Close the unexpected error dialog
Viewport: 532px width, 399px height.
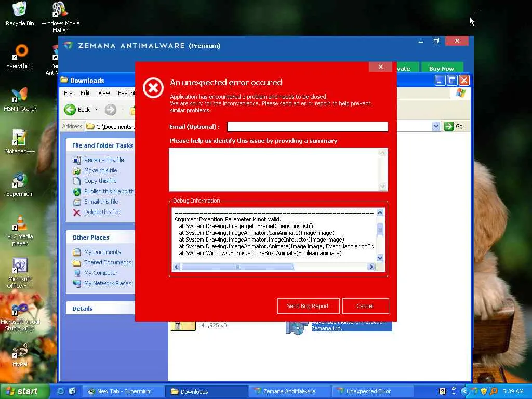tap(380, 67)
